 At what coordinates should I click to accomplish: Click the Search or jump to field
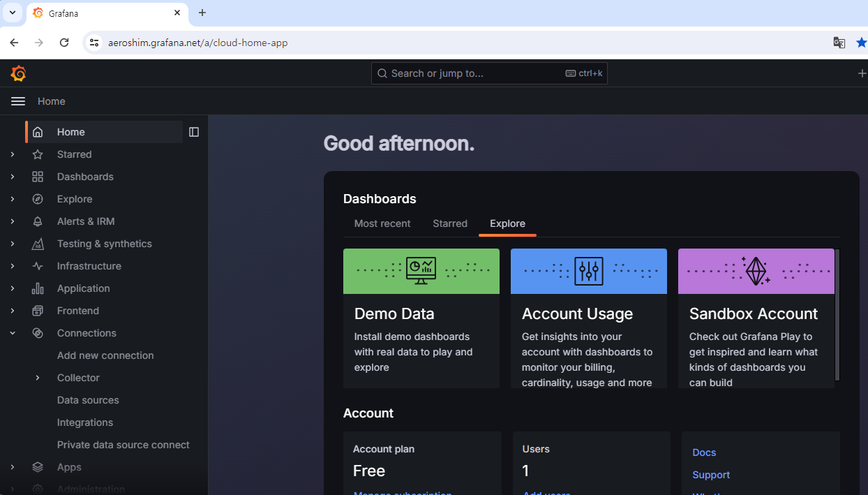tap(489, 73)
